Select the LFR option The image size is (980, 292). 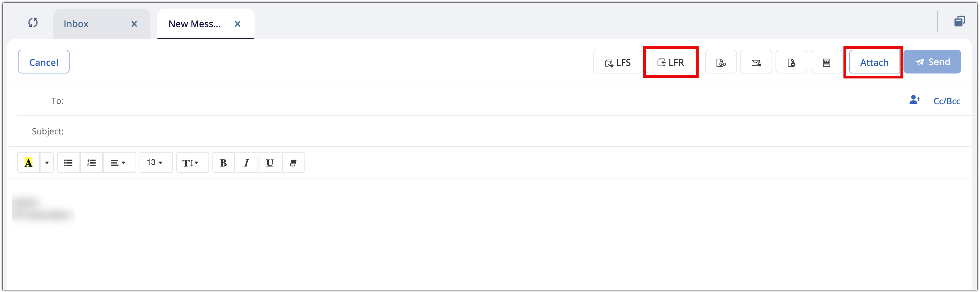point(671,62)
